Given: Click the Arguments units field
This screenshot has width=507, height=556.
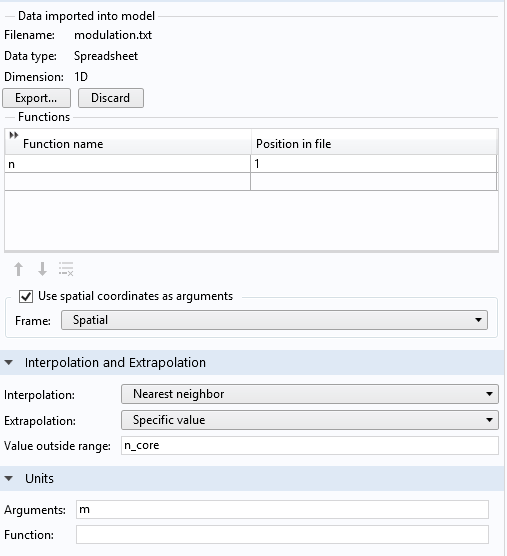Looking at the screenshot, I should click(282, 510).
